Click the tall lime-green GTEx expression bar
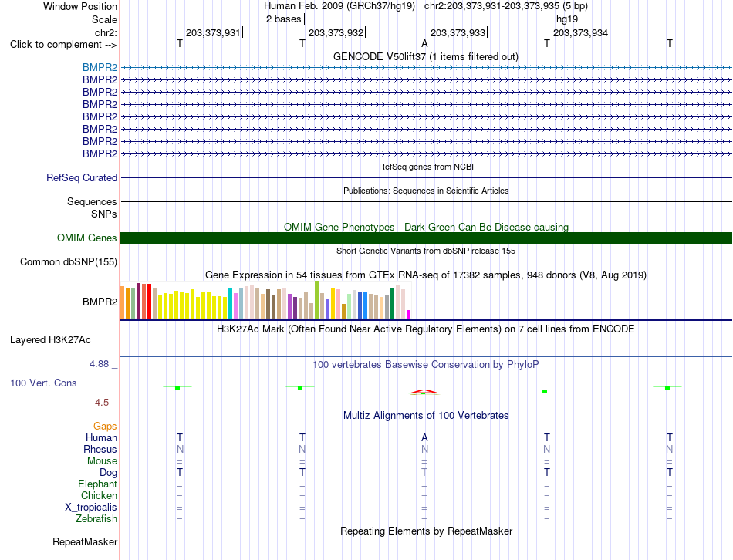This screenshot has width=733, height=560. pos(317,299)
